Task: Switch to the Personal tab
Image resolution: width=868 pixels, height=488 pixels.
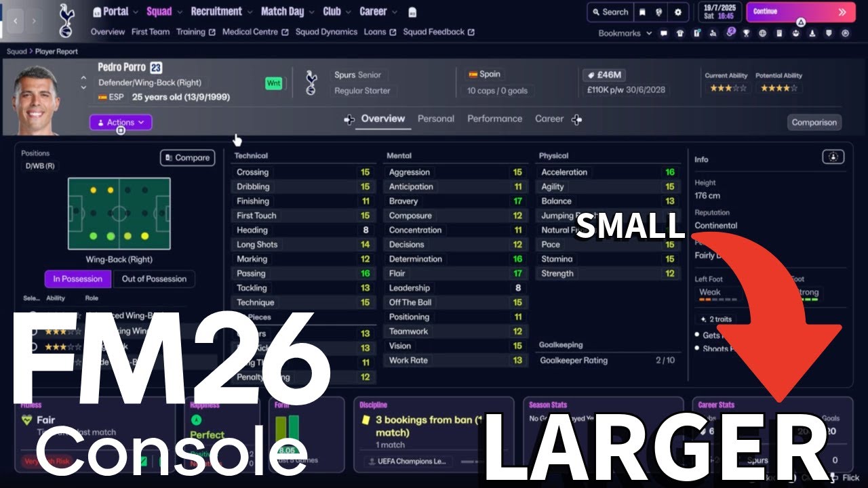Action: (435, 119)
